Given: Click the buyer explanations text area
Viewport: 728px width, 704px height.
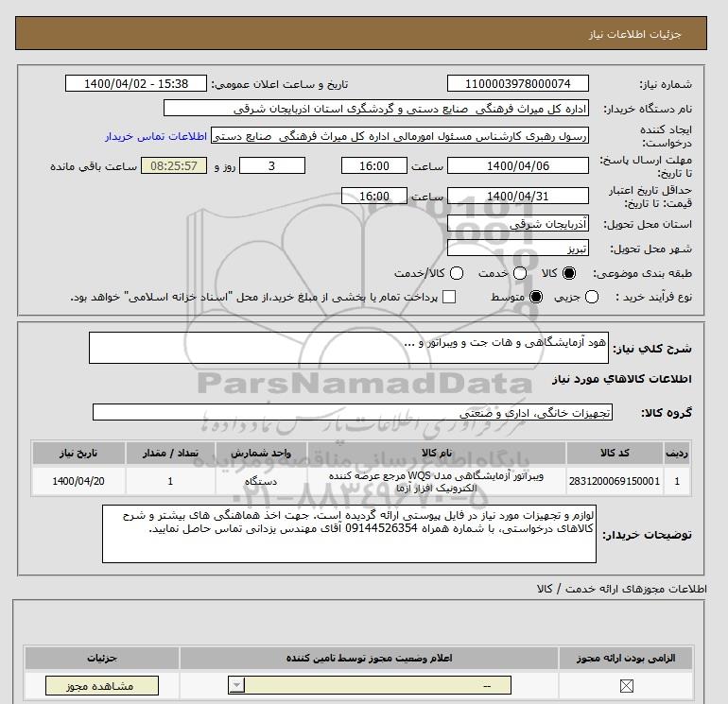Looking at the screenshot, I should tap(349, 534).
